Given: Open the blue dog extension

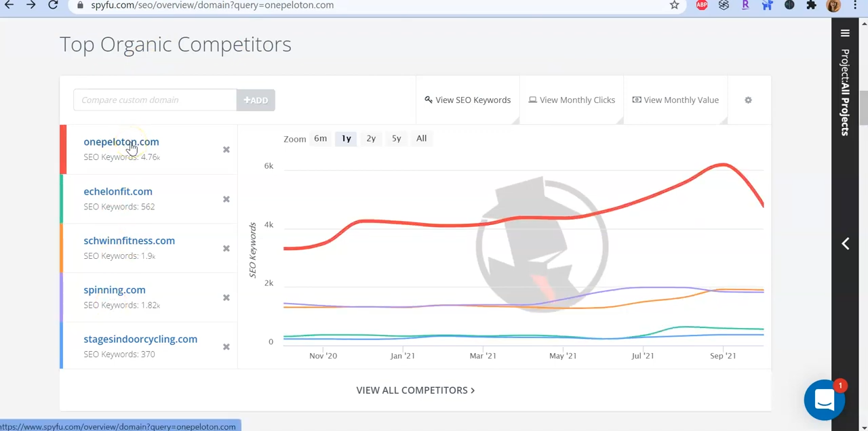Looking at the screenshot, I should (x=767, y=5).
